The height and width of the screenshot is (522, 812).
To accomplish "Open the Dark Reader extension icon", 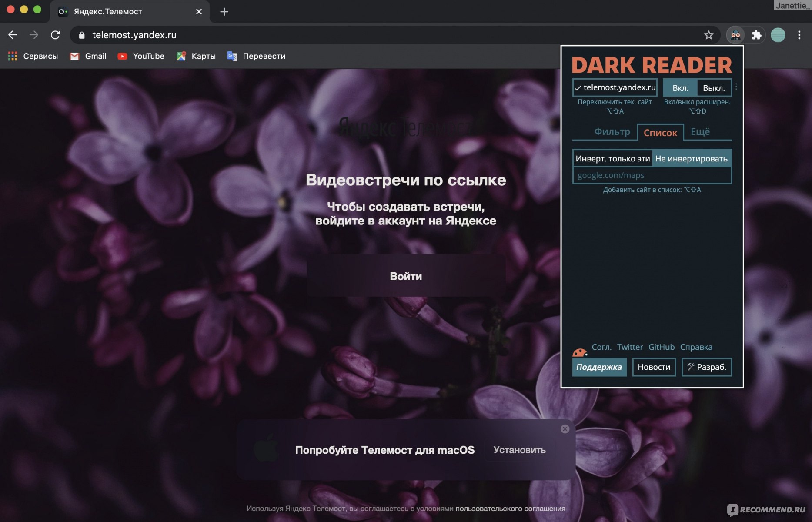I will pyautogui.click(x=735, y=35).
